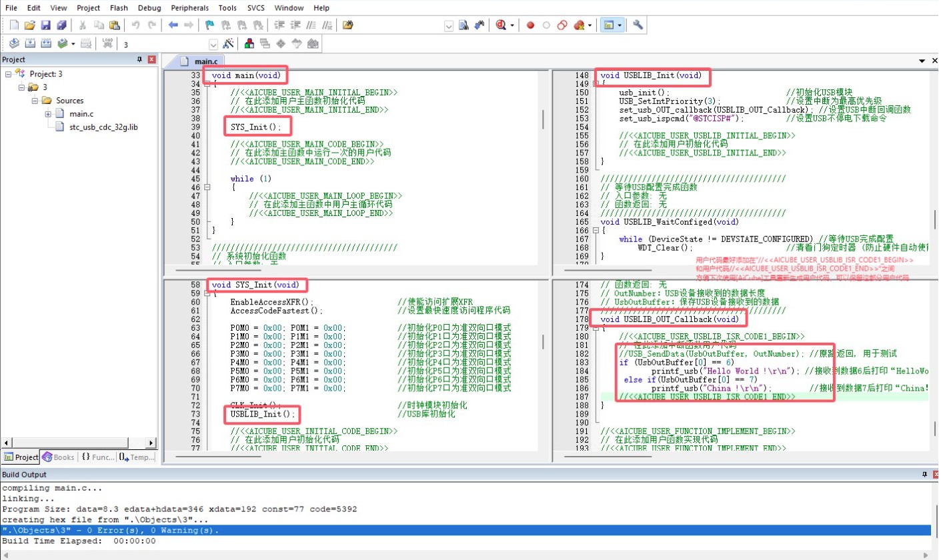Toggle the Window layout button
This screenshot has height=560, width=941.
608,25
